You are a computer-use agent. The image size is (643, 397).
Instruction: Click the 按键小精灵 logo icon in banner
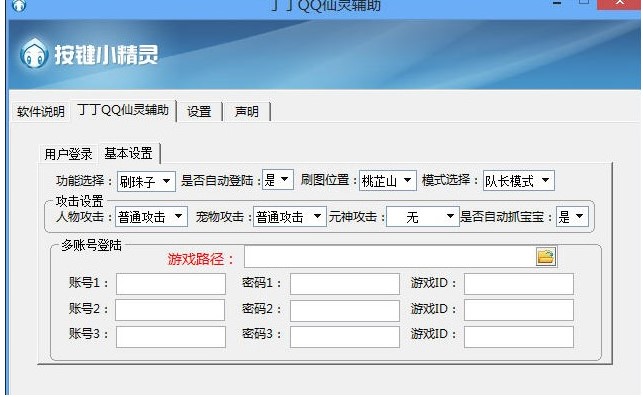coord(34,53)
